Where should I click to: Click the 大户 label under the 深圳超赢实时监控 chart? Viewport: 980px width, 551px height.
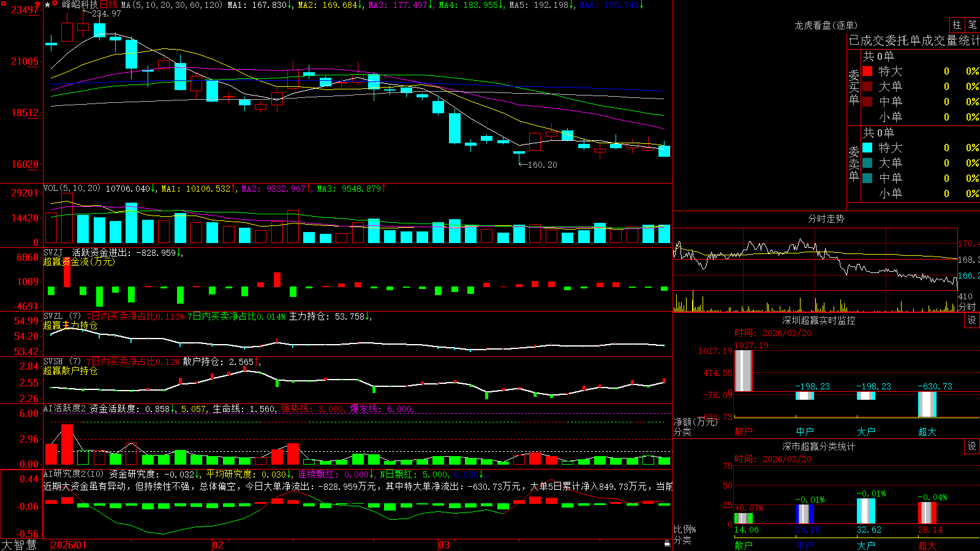click(866, 431)
